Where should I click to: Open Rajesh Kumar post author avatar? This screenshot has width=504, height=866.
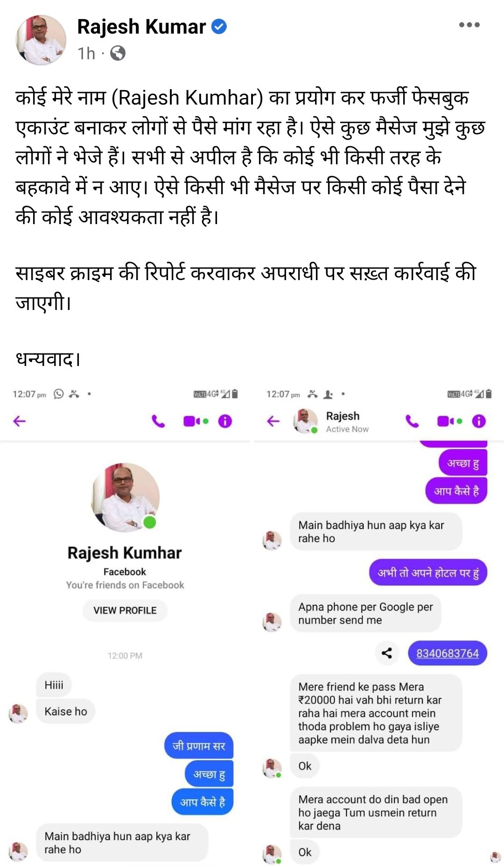tap(41, 40)
